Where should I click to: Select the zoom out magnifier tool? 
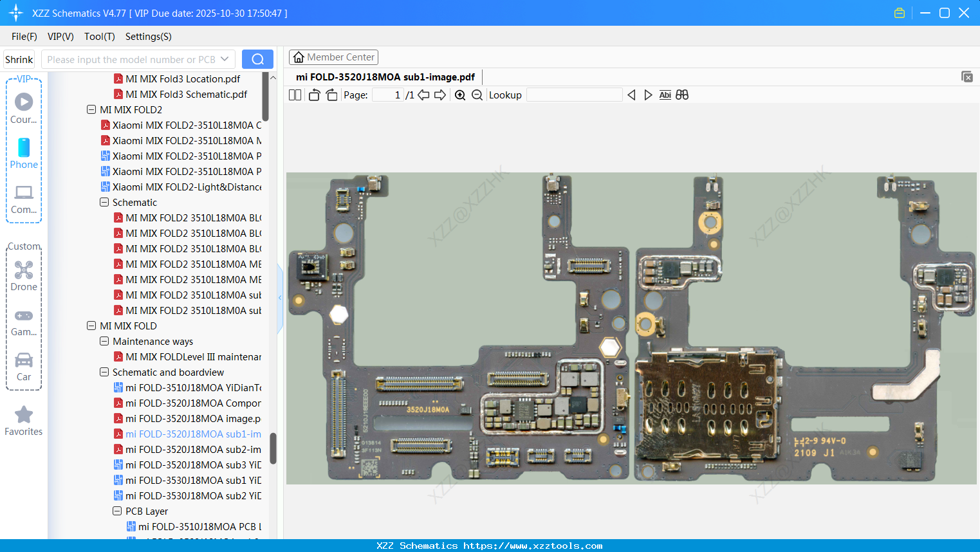pos(477,95)
